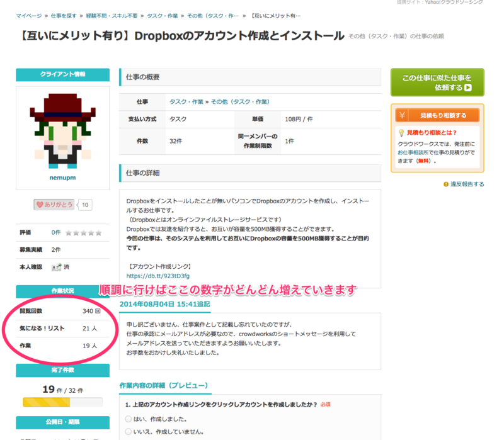Open その他（タスク・作業） link in 仕事 row
The height and width of the screenshot is (440, 504).
pyautogui.click(x=241, y=102)
